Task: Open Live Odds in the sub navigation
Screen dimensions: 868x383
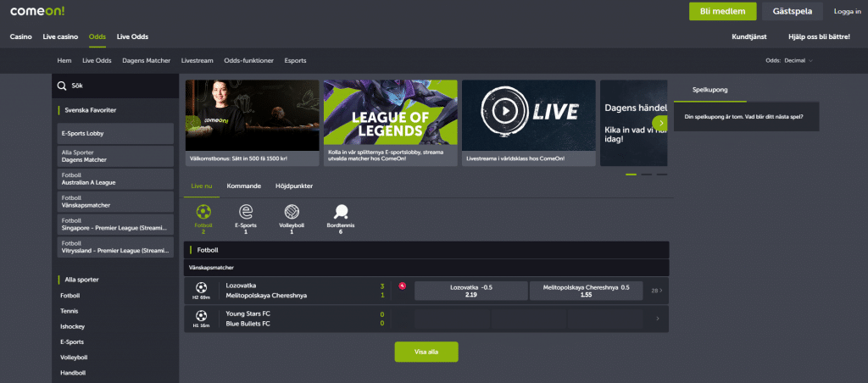Action: pyautogui.click(x=97, y=61)
